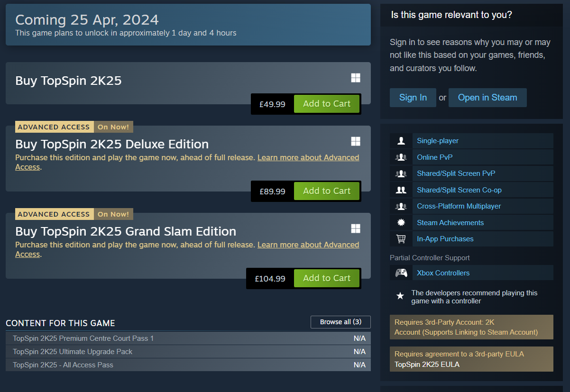Click the Single-player person icon
570x392 pixels.
[x=401, y=141]
